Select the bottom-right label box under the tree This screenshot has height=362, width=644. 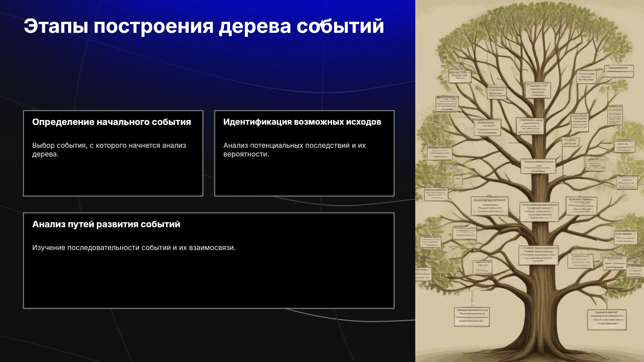click(607, 319)
